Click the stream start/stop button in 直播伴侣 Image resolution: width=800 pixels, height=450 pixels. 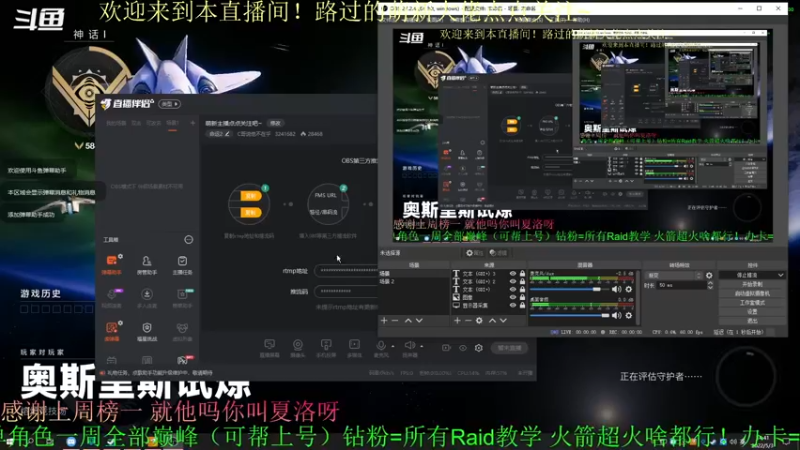click(509, 347)
